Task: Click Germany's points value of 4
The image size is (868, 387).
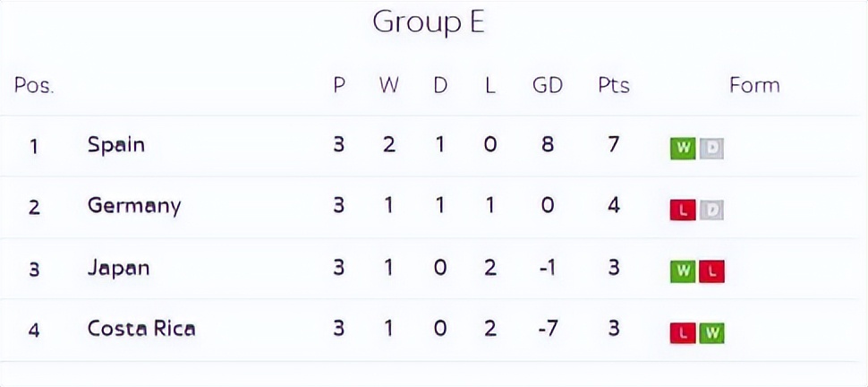Action: 614,206
